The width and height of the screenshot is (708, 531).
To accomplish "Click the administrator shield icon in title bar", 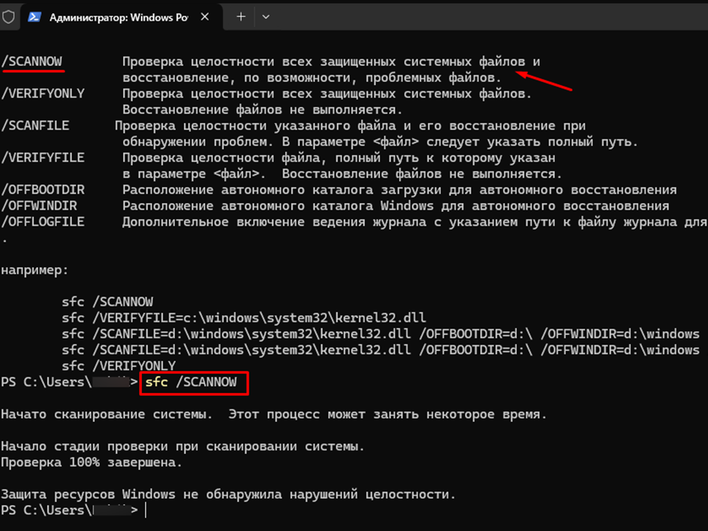I will (x=8, y=17).
